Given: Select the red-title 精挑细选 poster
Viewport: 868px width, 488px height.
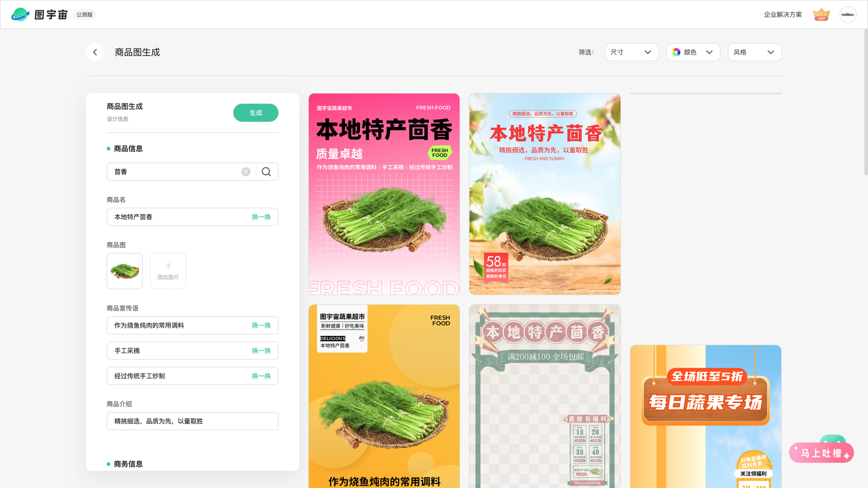Looking at the screenshot, I should tap(545, 194).
